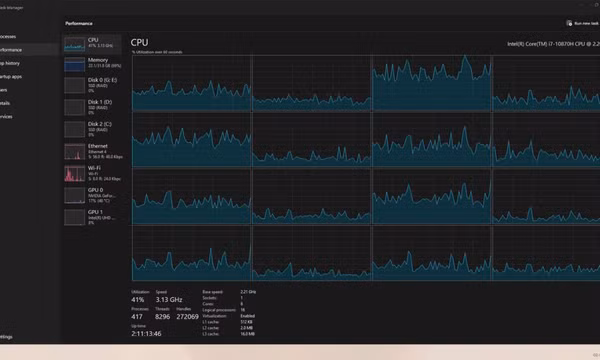Click the 3.13 GHz speed value
600x360 pixels.
pos(169,300)
